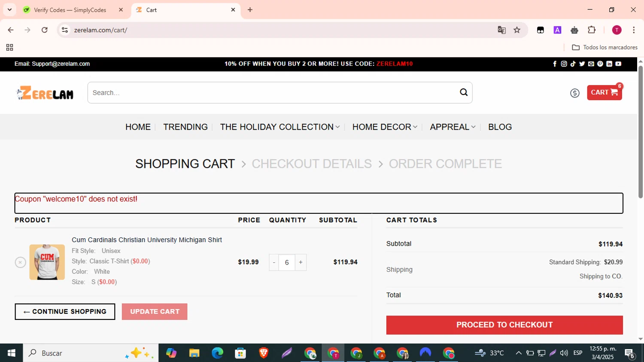Show hidden system tray icons
The image size is (644, 362).
[x=519, y=353]
